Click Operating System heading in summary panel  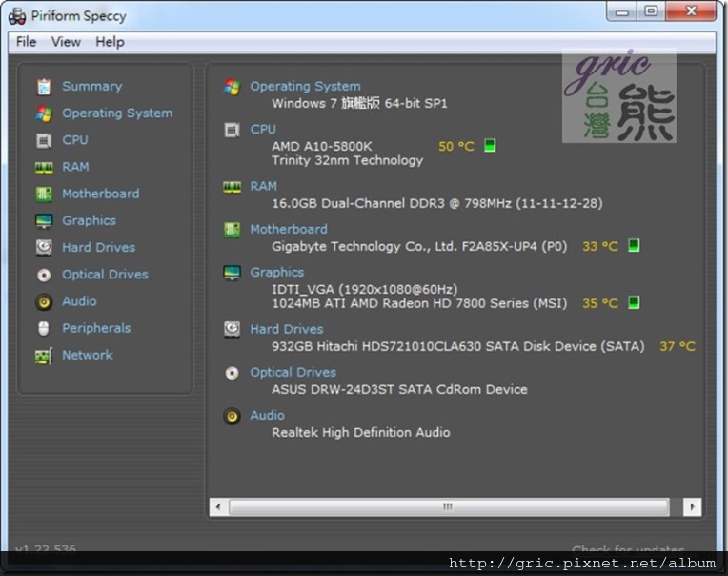(x=305, y=87)
